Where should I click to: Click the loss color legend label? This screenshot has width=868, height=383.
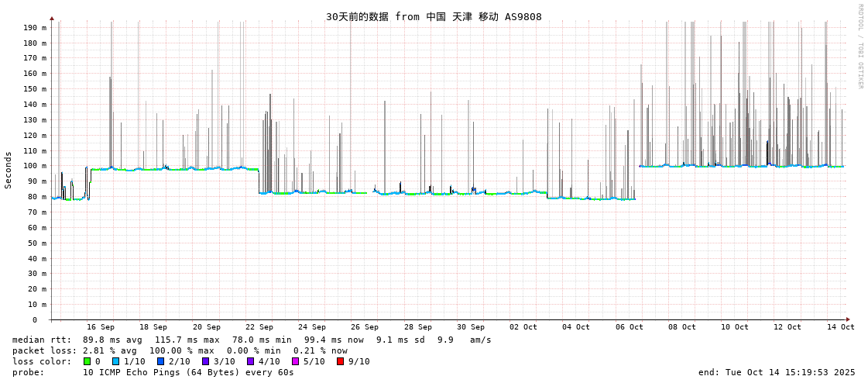coord(42,361)
